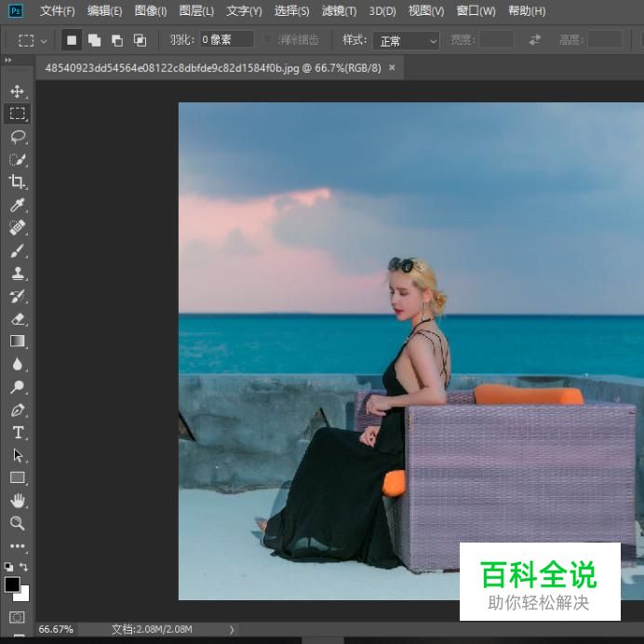This screenshot has height=644, width=644.
Task: Activate the Zoom magnifier tool
Action: [17, 524]
